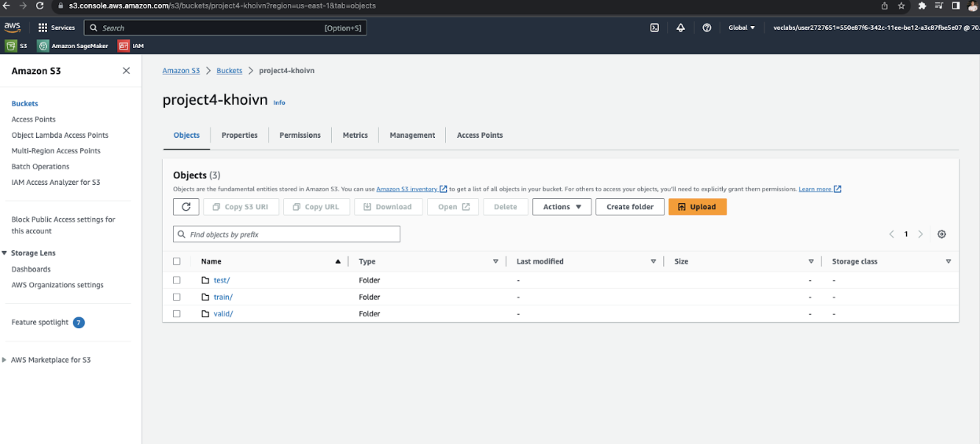Sort by Storage class column arrow

949,261
